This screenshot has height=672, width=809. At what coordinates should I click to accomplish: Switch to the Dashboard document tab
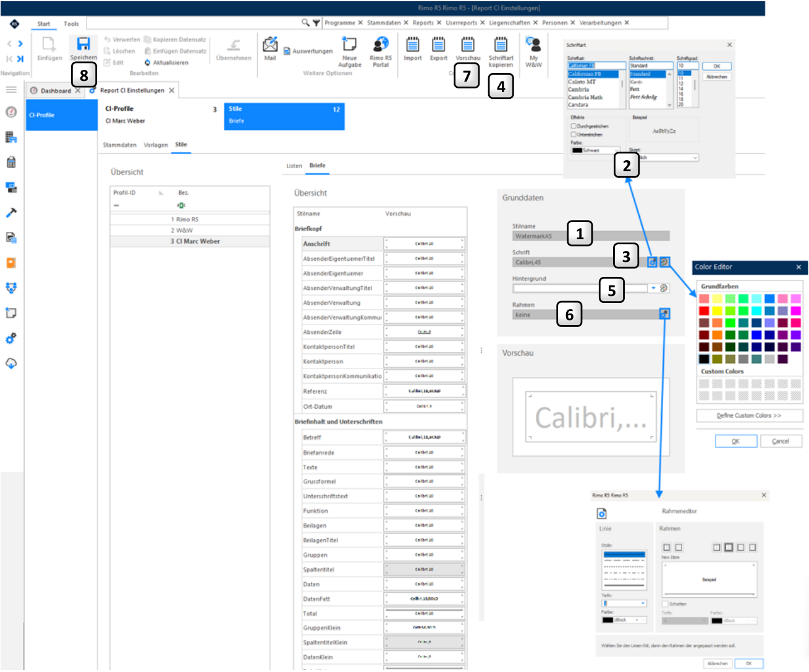(56, 91)
